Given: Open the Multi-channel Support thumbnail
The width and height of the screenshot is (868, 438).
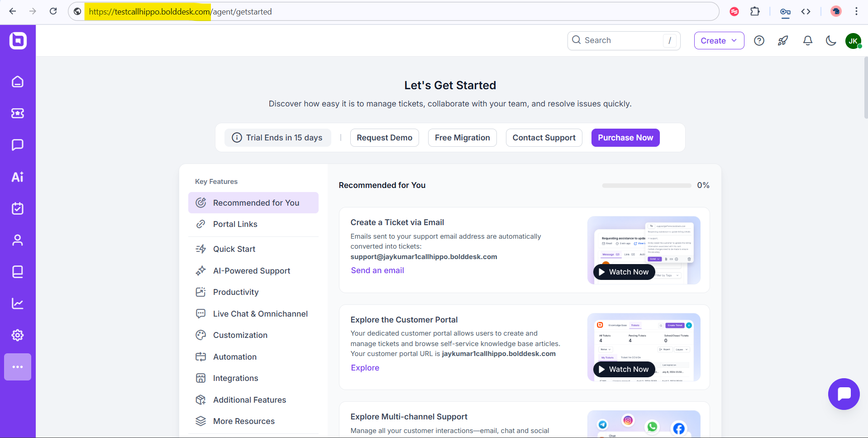Looking at the screenshot, I should [644, 424].
